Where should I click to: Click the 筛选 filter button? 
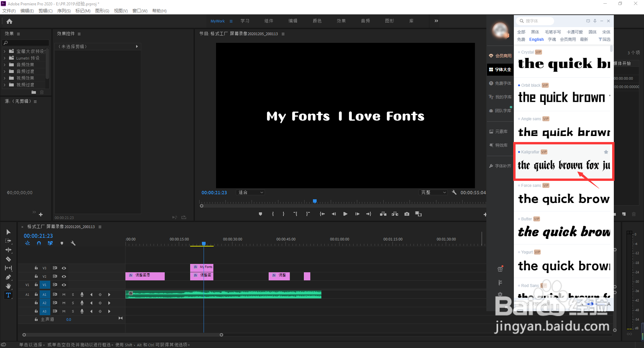pyautogui.click(x=604, y=40)
